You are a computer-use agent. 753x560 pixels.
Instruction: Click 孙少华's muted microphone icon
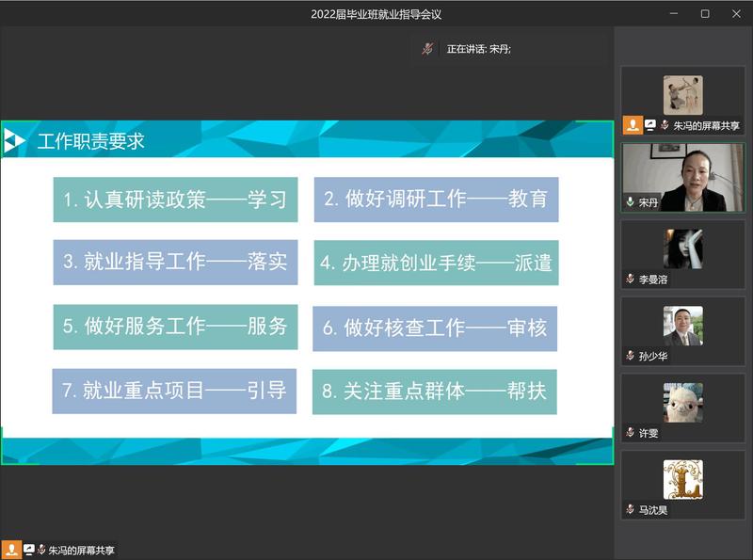point(631,356)
